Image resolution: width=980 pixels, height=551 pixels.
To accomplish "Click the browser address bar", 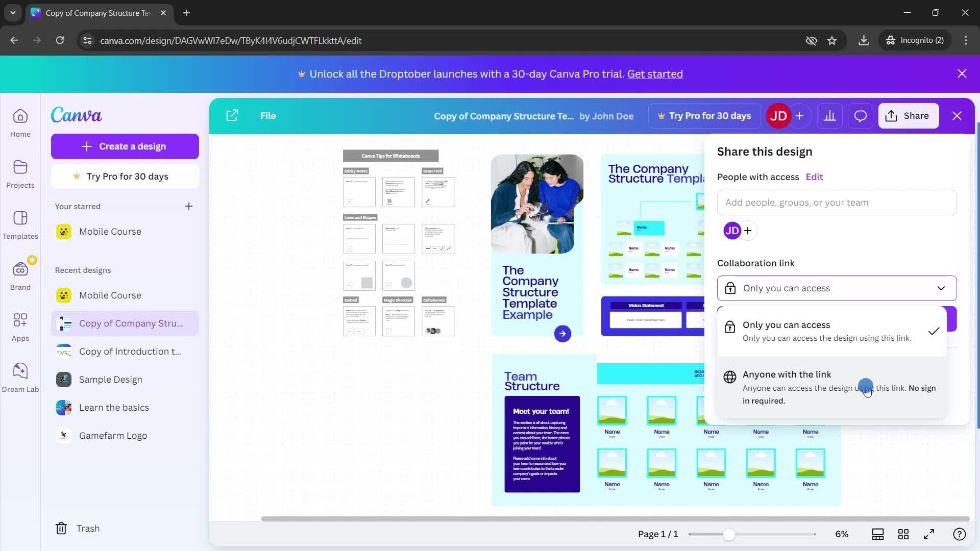I will 439,40.
